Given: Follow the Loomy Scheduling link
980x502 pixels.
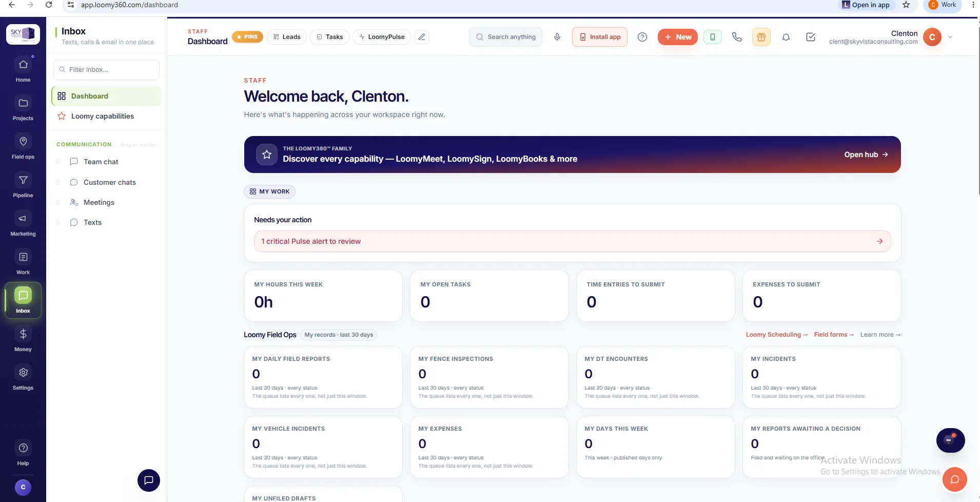Looking at the screenshot, I should click(x=776, y=335).
